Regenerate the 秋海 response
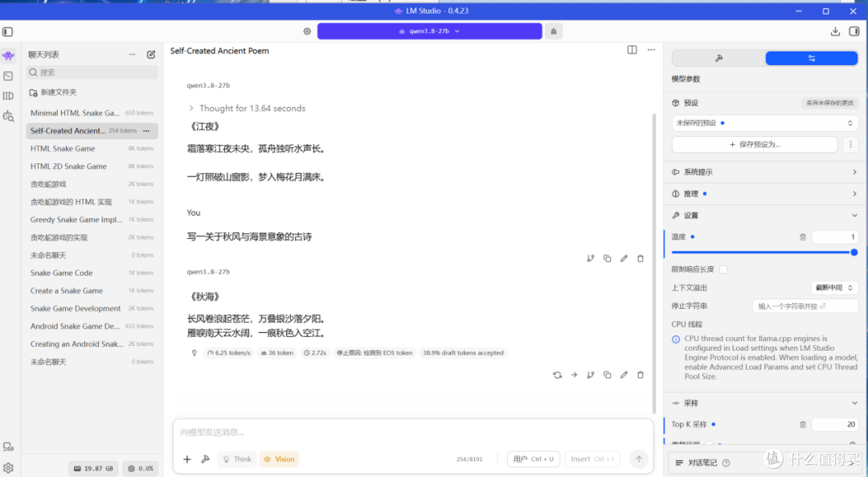The width and height of the screenshot is (868, 477). click(x=558, y=375)
